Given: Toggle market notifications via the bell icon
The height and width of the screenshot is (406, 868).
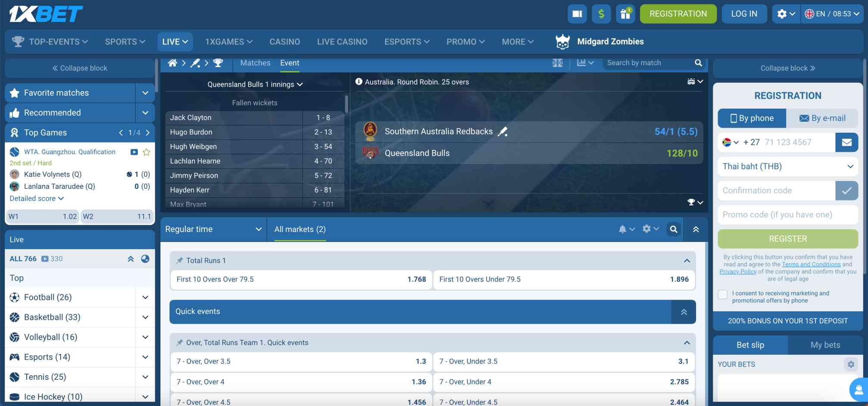Looking at the screenshot, I should (623, 229).
